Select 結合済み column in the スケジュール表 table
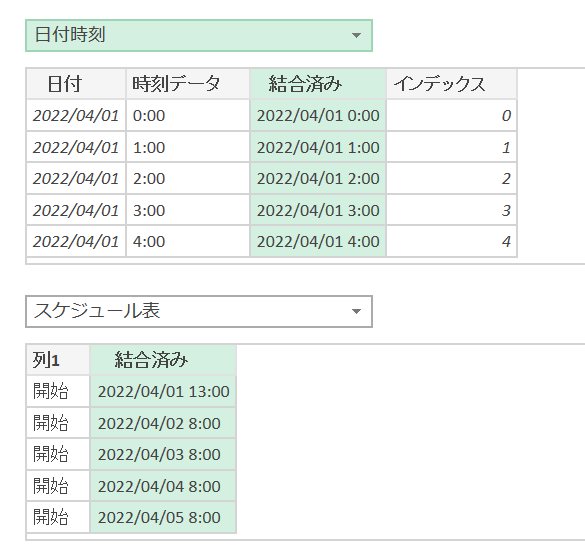 163,360
